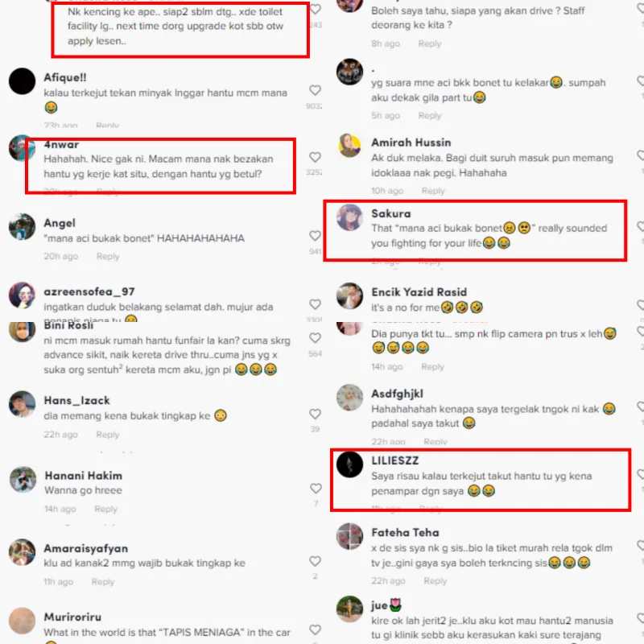Reply to Hans_Izack's comment

[108, 435]
